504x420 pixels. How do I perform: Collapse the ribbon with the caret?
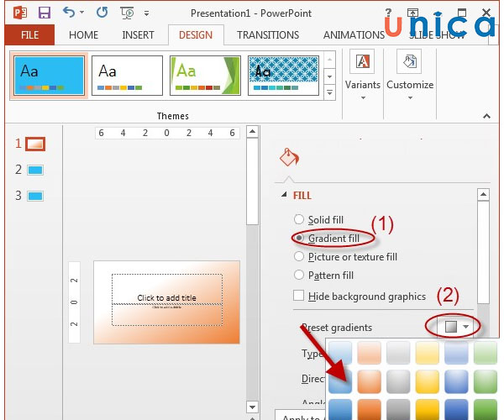(486, 116)
